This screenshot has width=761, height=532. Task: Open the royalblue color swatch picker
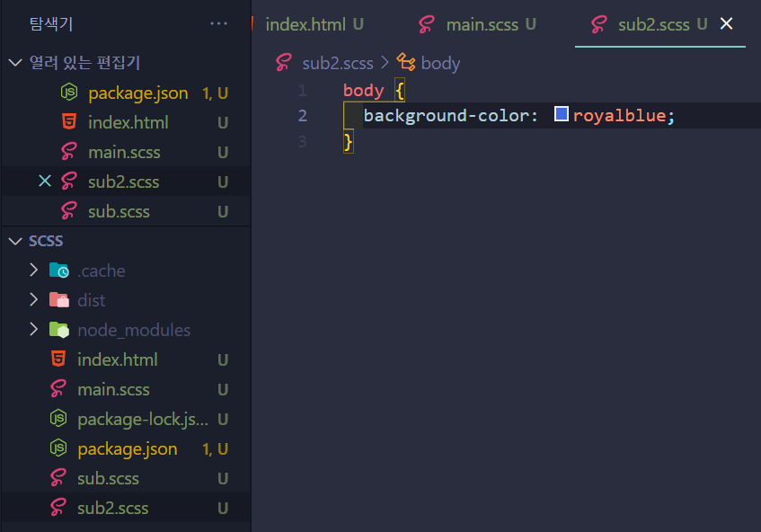[561, 114]
